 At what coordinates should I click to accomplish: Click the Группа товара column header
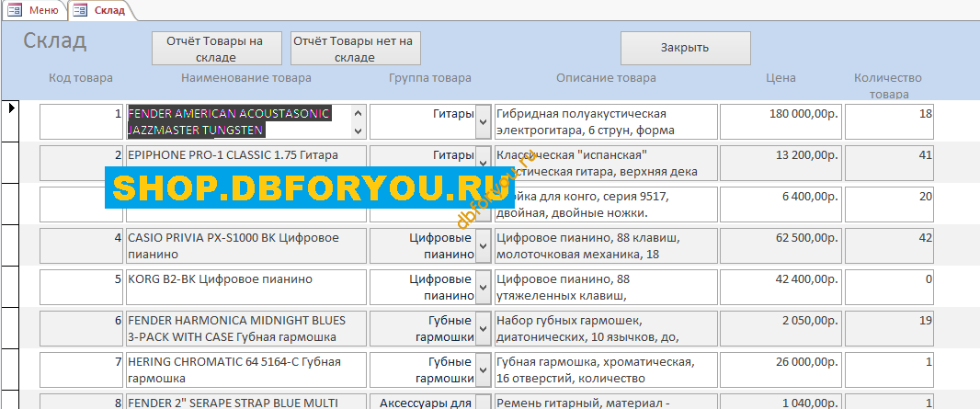coord(430,78)
